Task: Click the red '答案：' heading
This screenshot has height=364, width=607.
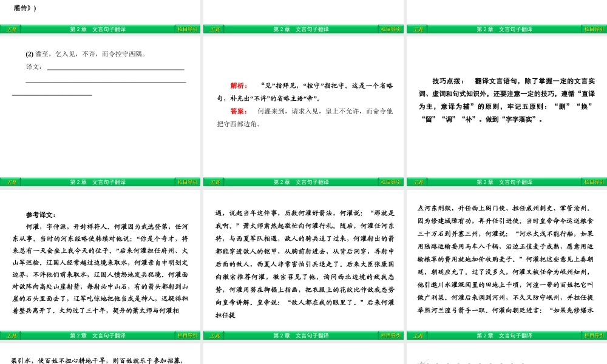Action: click(239, 112)
